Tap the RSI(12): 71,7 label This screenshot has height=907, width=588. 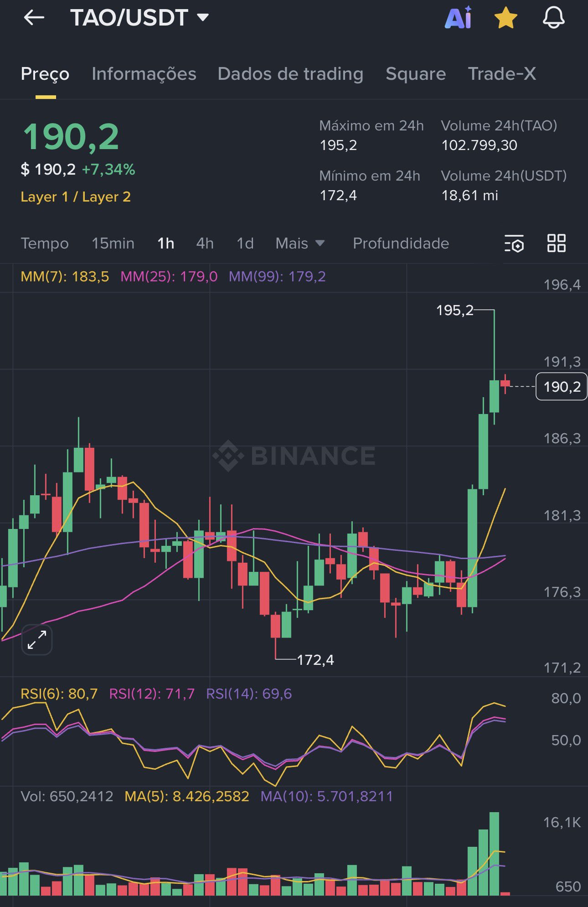click(152, 694)
